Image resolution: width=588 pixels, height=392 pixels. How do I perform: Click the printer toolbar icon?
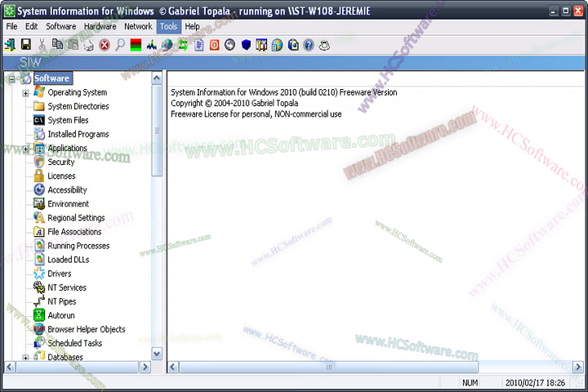coord(88,46)
